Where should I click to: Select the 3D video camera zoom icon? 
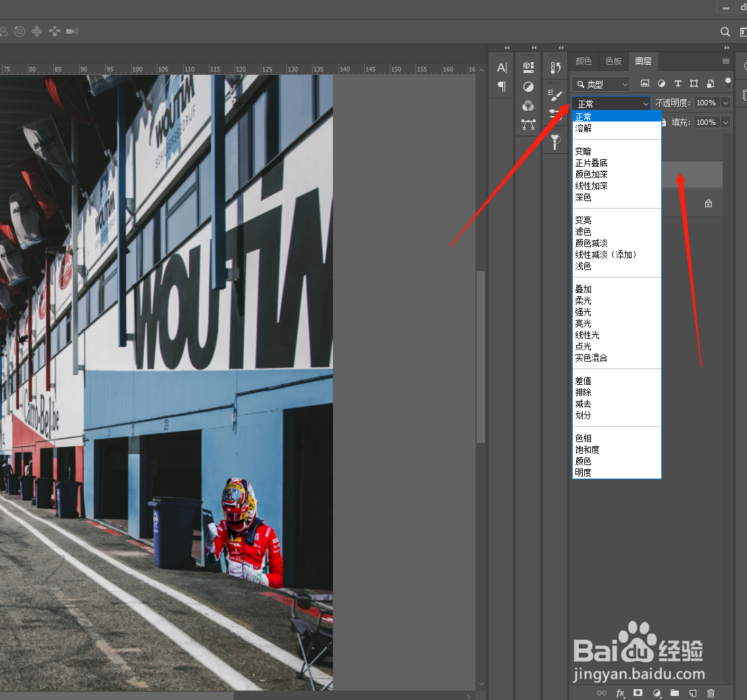[72, 32]
